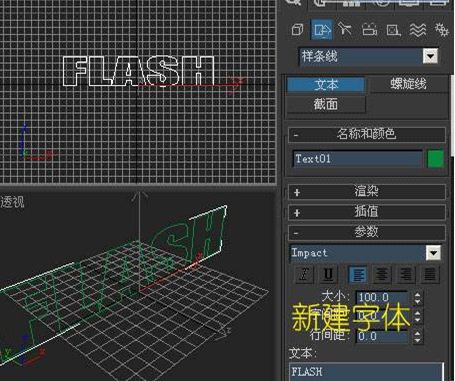Toggle italic text style
Screen dimensions: 455x381
[305, 274]
